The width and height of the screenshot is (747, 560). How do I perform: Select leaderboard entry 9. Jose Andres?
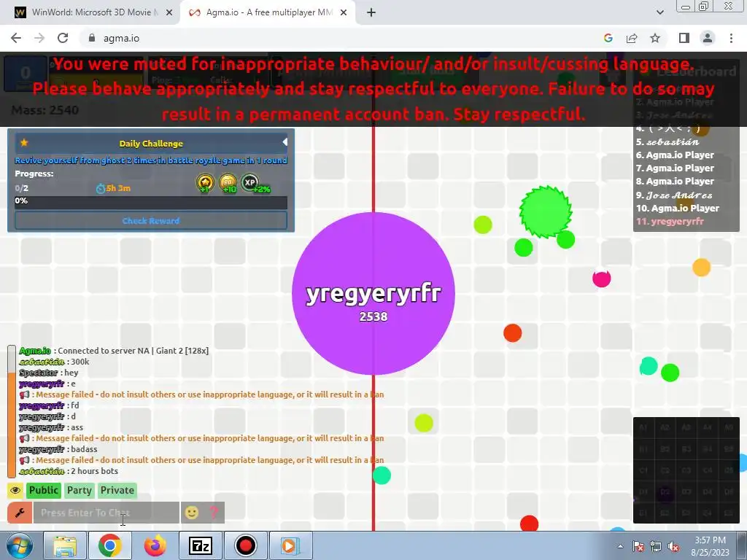(x=674, y=195)
